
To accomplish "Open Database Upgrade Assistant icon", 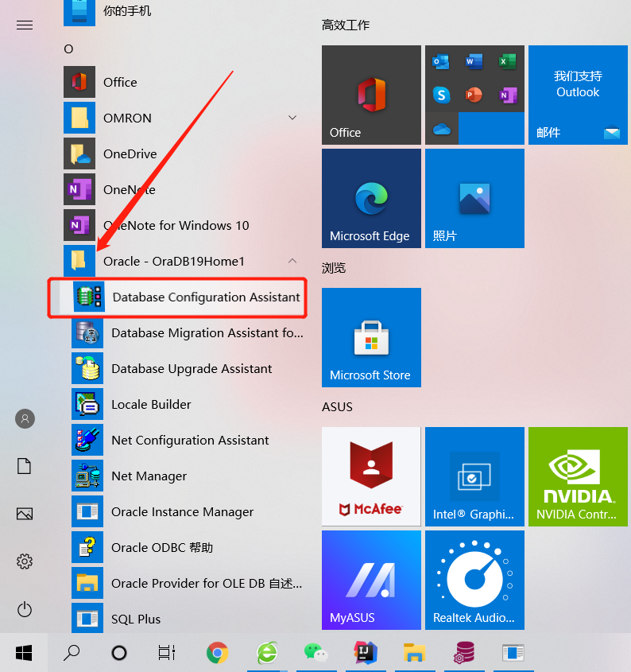I will coord(87,368).
